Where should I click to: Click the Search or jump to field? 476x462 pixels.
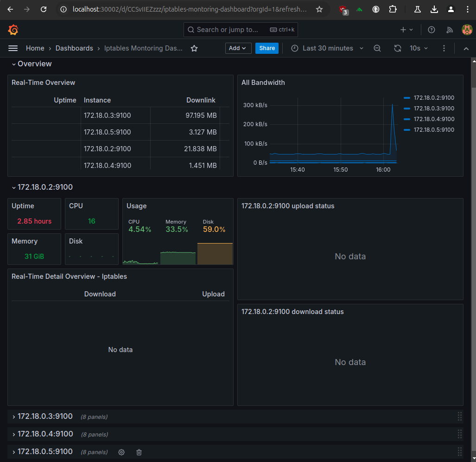[x=241, y=30]
